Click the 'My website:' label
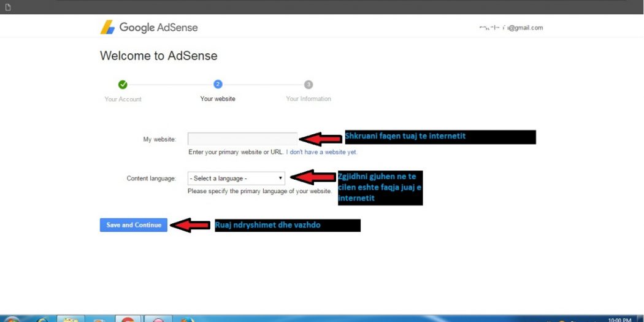Image resolution: width=644 pixels, height=322 pixels. 159,139
